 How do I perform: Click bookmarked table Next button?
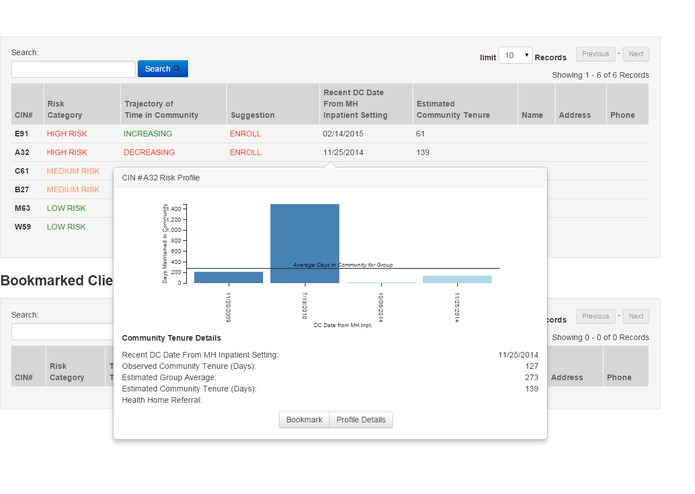pyautogui.click(x=636, y=316)
